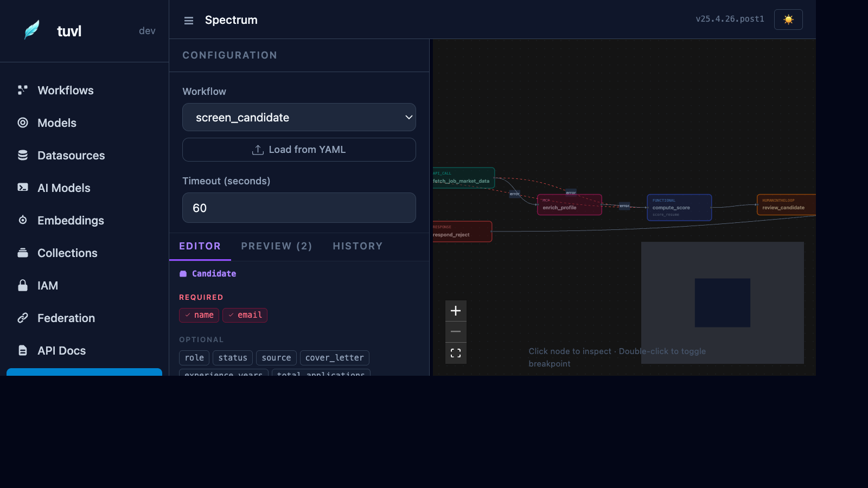Switch to the HISTORY tab
Viewport: 868px width, 488px height.
pyautogui.click(x=358, y=246)
